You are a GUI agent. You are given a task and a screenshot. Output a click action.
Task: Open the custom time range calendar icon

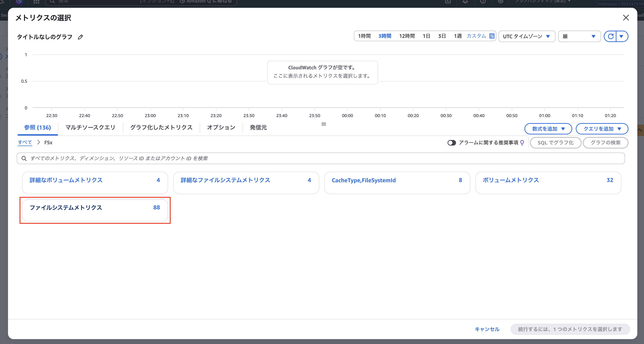click(492, 36)
